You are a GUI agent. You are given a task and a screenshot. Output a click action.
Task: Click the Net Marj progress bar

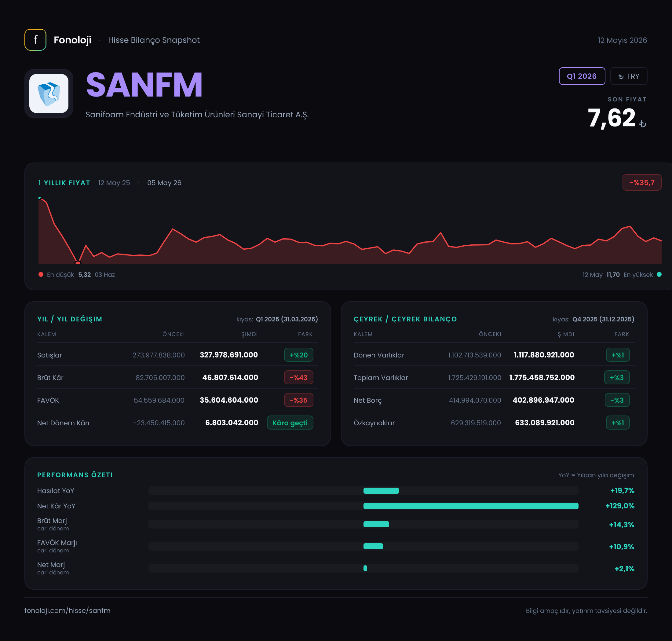point(363,568)
